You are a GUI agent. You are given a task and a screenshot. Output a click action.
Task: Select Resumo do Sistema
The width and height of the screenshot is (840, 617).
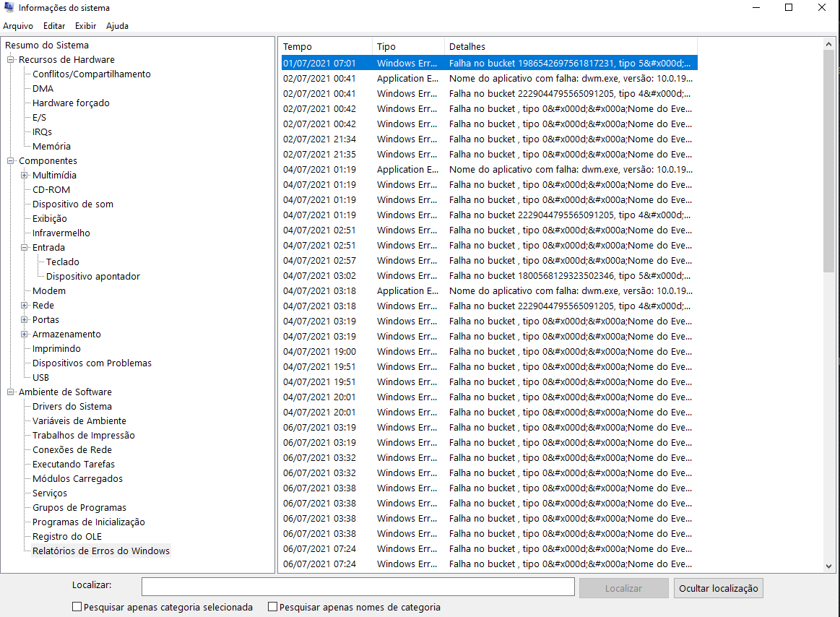point(47,45)
